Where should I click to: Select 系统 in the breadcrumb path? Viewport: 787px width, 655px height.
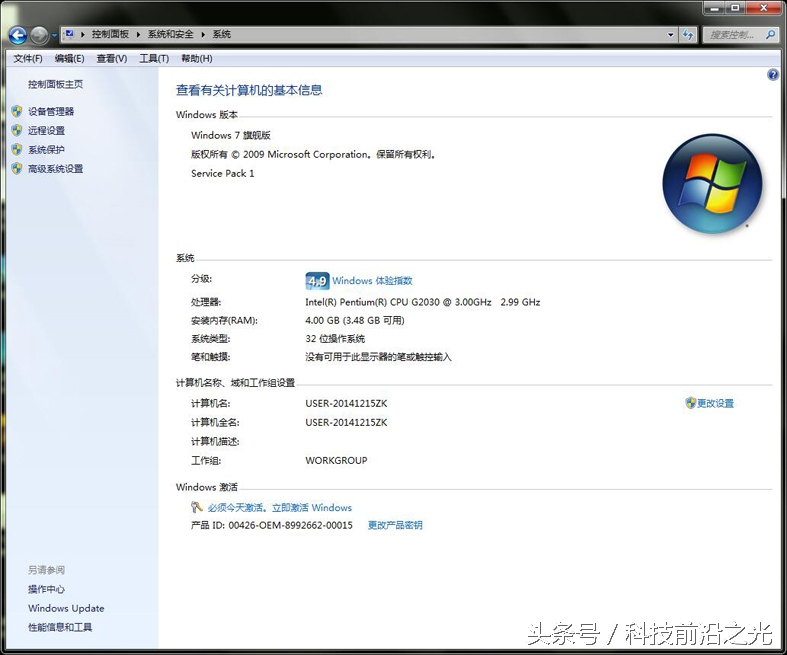click(x=221, y=34)
